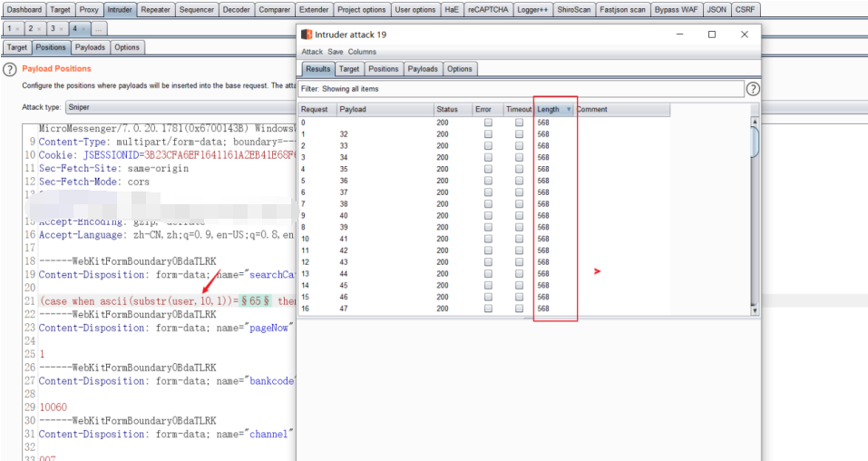Toggle Error checkbox for payload 36 row

tap(488, 181)
